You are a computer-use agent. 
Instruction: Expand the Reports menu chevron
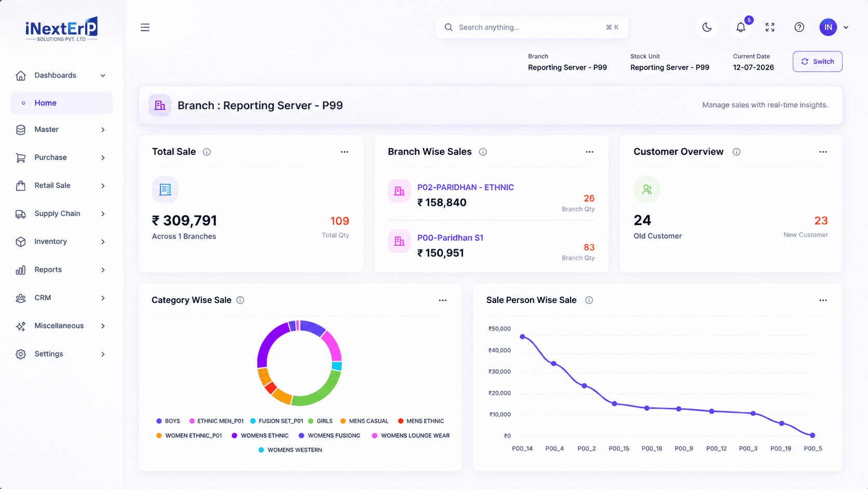coord(103,270)
